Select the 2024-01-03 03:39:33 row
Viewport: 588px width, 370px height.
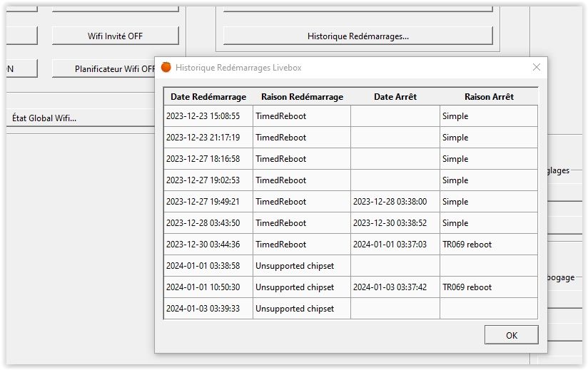(208, 309)
